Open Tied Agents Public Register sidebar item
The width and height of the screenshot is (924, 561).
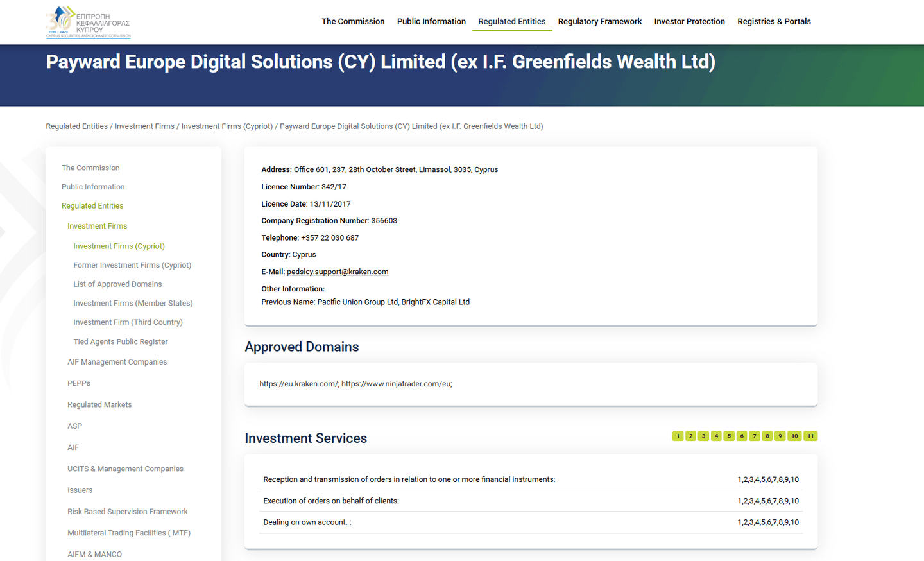point(121,342)
